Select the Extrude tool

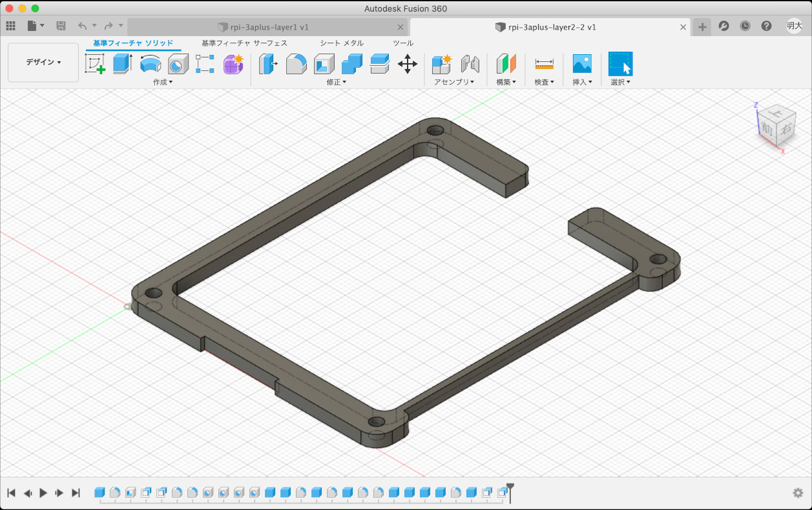click(123, 64)
